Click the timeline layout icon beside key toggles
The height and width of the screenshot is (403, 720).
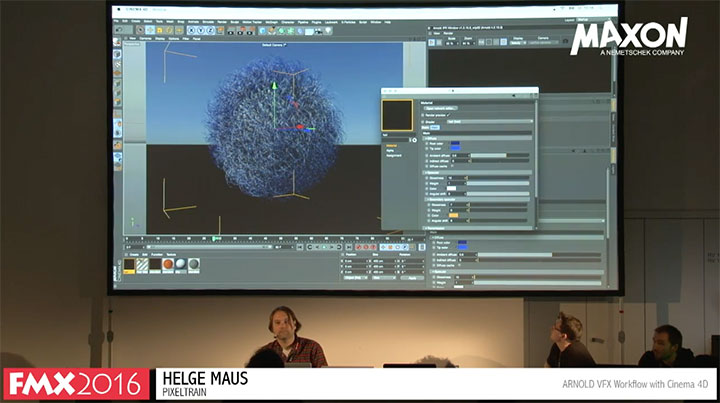pos(422,247)
